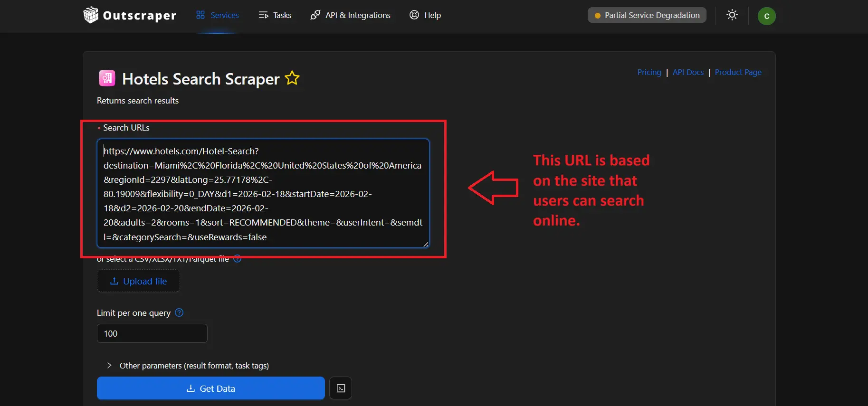
Task: Open the API code terminal icon button
Action: click(x=341, y=388)
